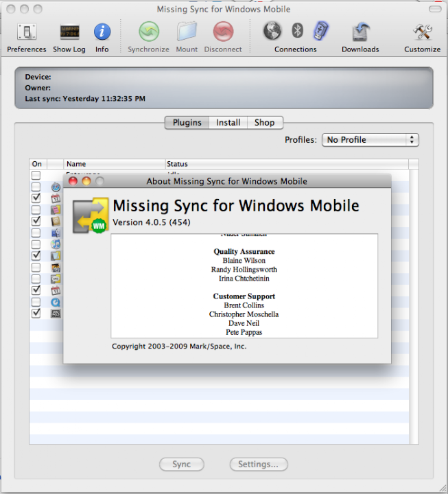Screen dimensions: 448x494
Task: Uncheck the Address Book row checkbox
Action: [36, 221]
